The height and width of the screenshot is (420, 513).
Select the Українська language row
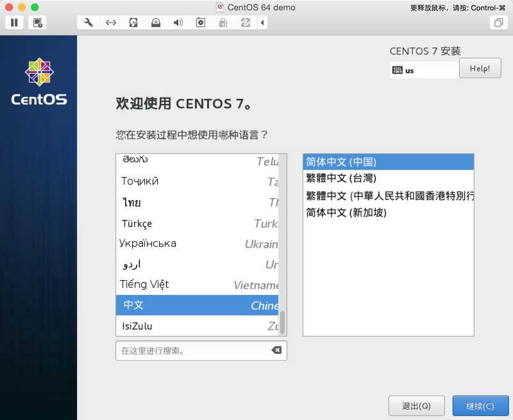[x=198, y=244]
